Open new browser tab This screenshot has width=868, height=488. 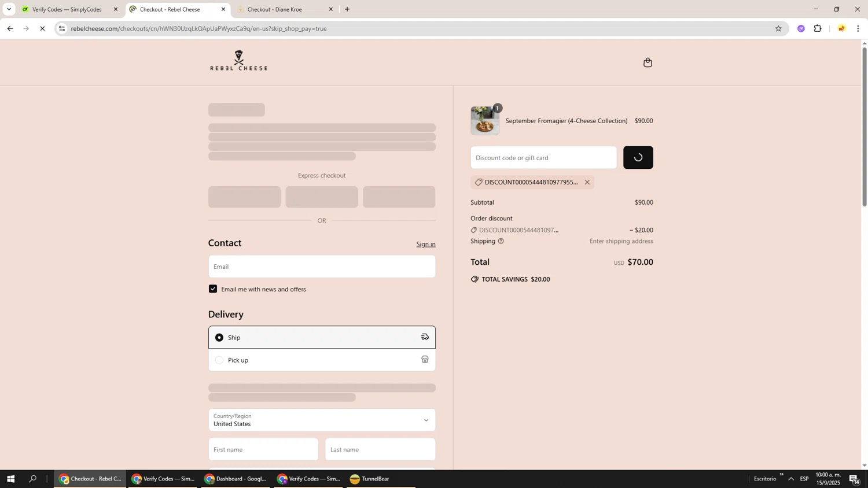tap(347, 9)
